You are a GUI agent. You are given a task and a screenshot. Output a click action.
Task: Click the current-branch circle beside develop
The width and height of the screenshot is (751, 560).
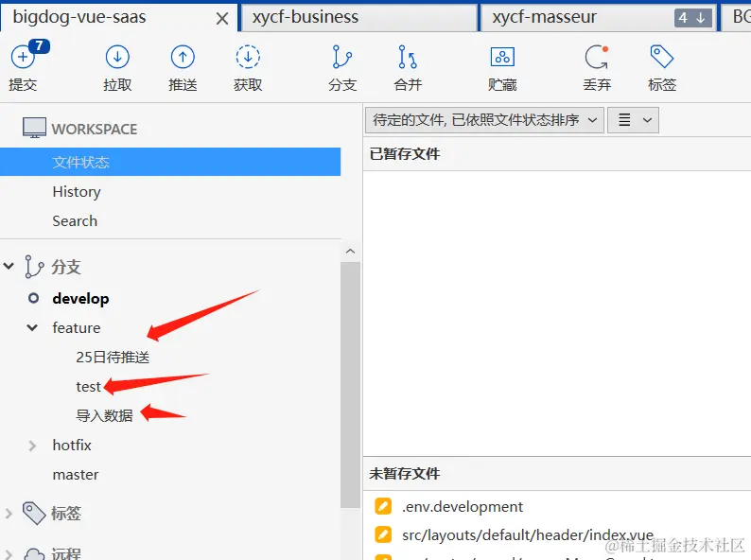click(x=33, y=298)
